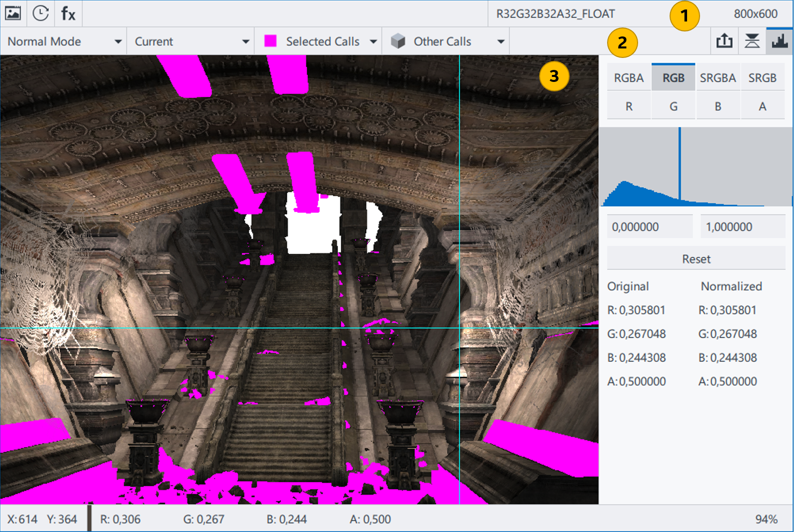Open the Current dropdown
794x532 pixels.
point(245,41)
